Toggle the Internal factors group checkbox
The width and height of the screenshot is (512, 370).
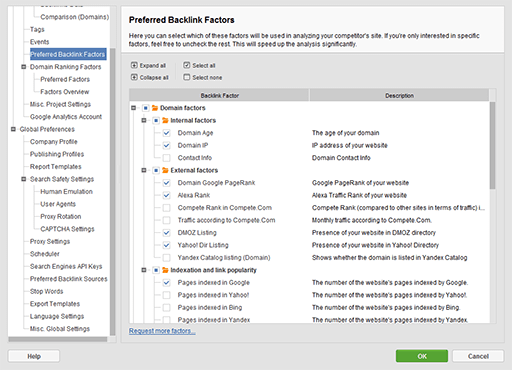(x=156, y=120)
